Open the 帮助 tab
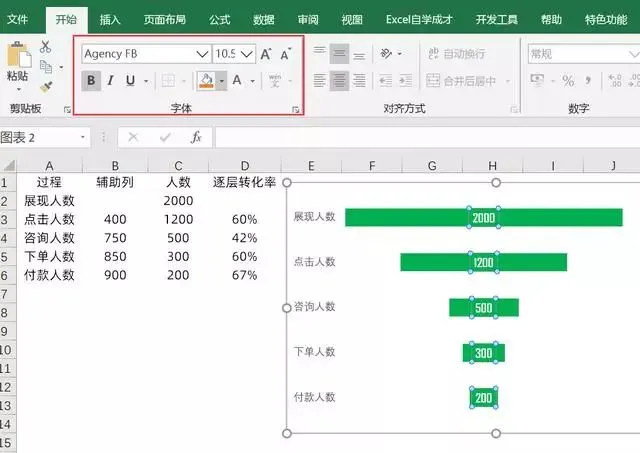The image size is (640, 453). tap(551, 19)
